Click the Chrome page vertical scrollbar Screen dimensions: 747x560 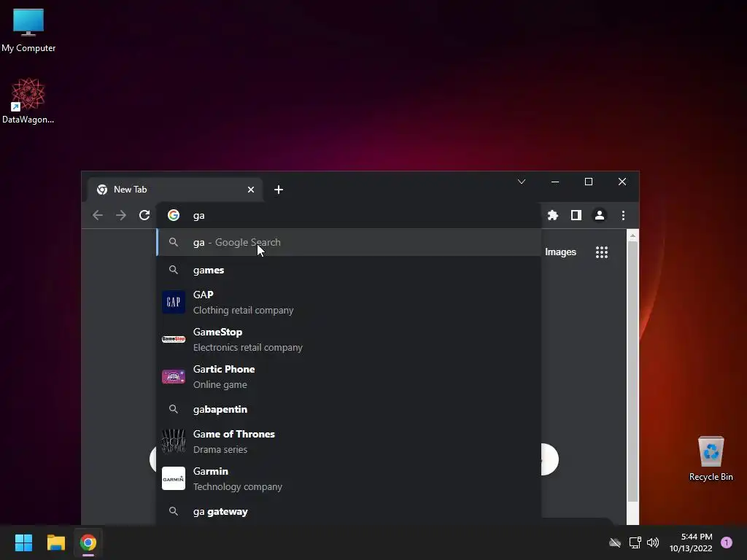pos(632,371)
